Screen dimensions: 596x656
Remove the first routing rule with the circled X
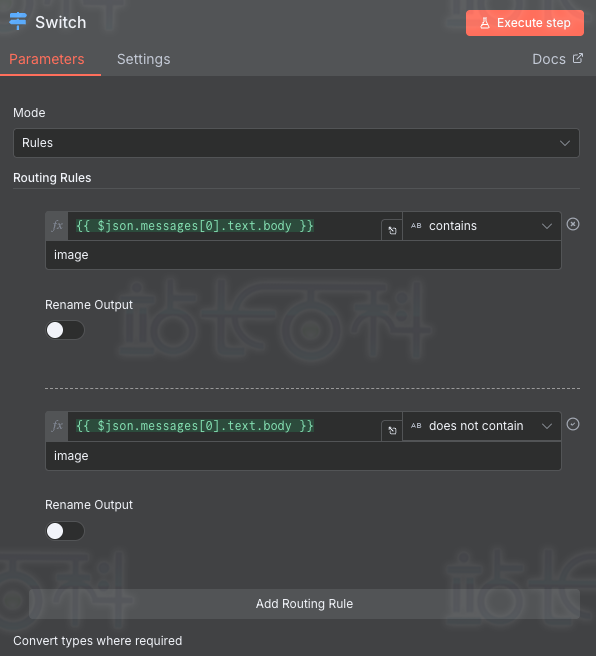pos(573,224)
